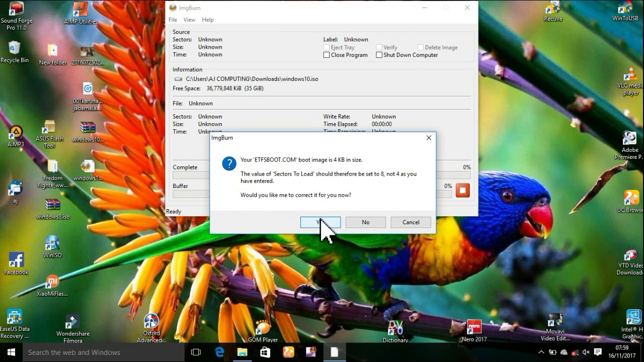Select Movavi Video Editor desktop icon
644x362 pixels.
(x=555, y=327)
